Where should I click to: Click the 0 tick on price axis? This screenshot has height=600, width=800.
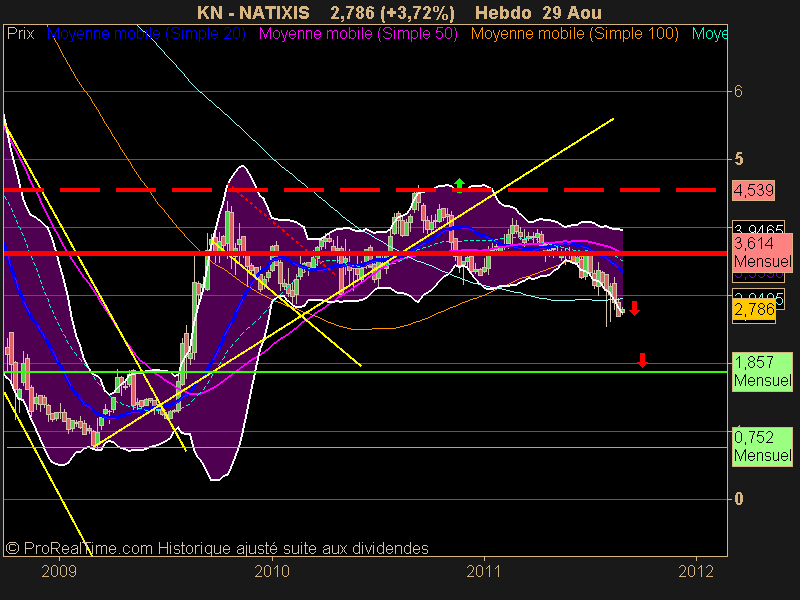coord(738,498)
